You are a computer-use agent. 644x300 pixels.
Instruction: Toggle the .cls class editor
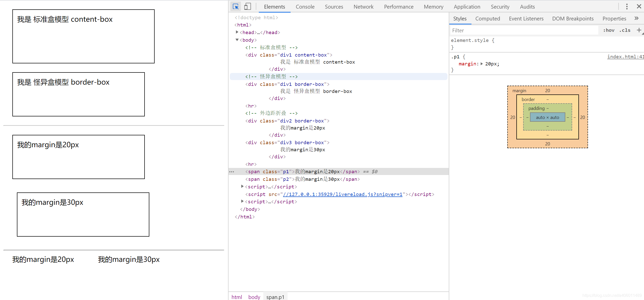pyautogui.click(x=625, y=30)
